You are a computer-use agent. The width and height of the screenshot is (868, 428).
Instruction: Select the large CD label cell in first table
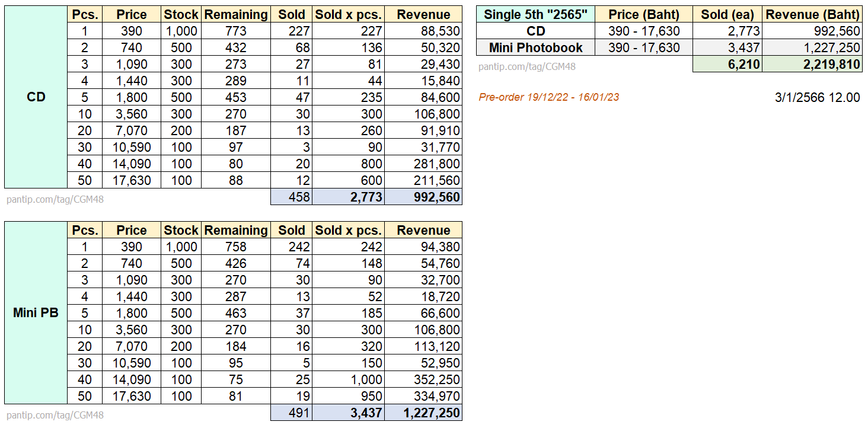pyautogui.click(x=36, y=97)
